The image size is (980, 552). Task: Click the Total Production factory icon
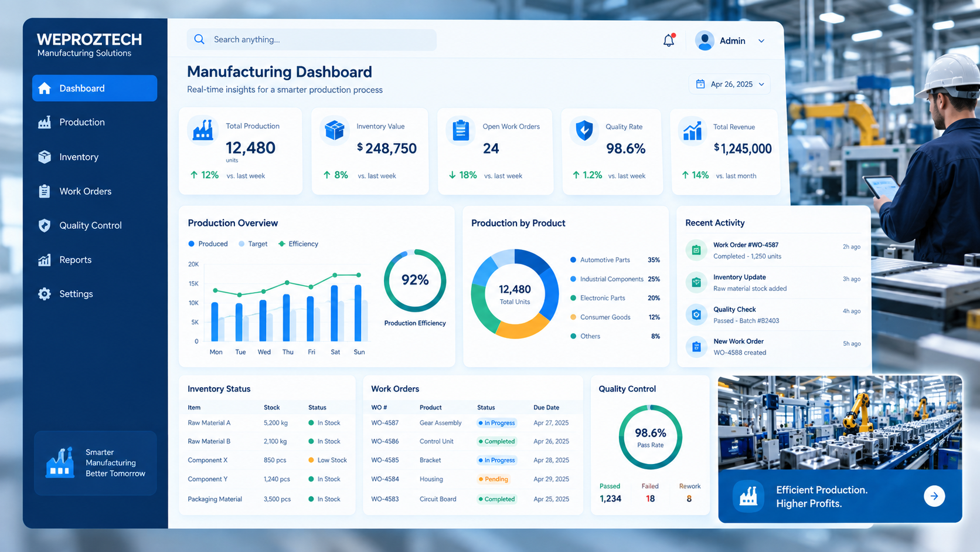tap(203, 130)
